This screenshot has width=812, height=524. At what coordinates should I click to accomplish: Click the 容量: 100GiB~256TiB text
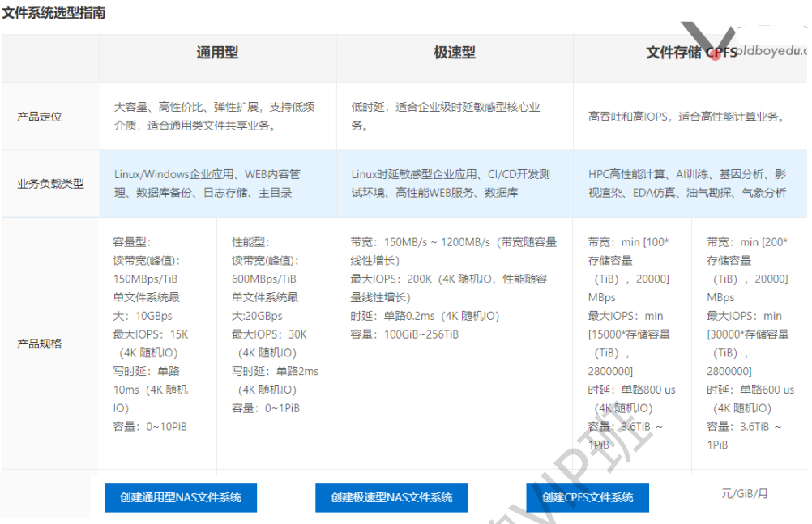click(404, 334)
